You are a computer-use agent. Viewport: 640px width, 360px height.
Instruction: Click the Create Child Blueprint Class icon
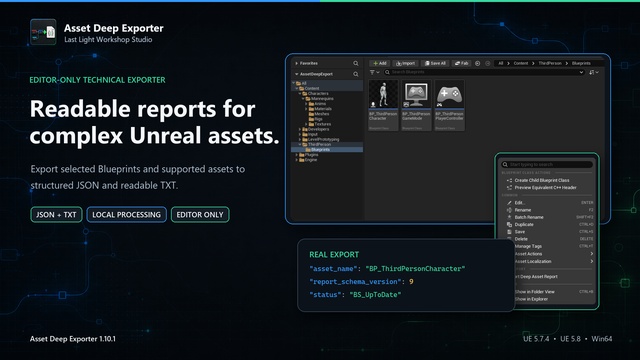click(x=509, y=180)
